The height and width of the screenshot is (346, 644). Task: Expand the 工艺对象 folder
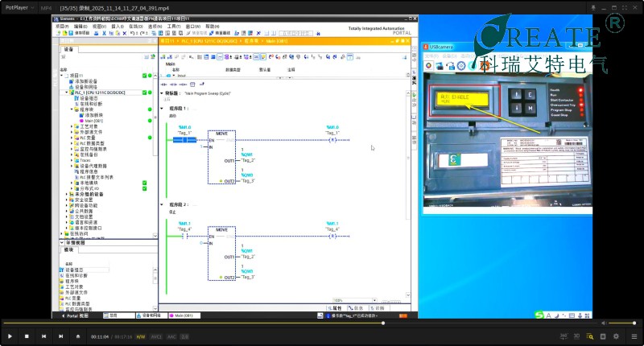(x=72, y=127)
